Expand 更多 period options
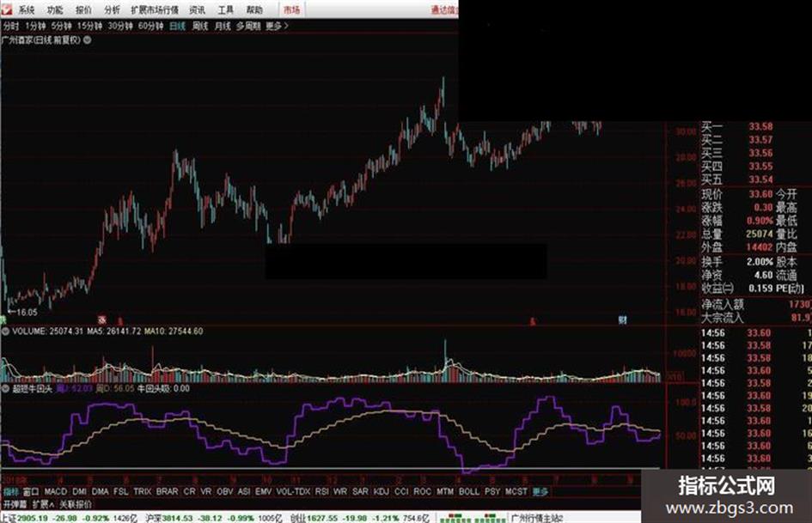 [x=277, y=26]
